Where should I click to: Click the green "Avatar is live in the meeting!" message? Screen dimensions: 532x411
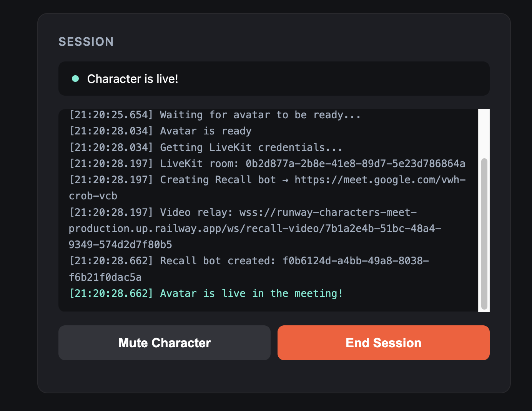pos(251,293)
